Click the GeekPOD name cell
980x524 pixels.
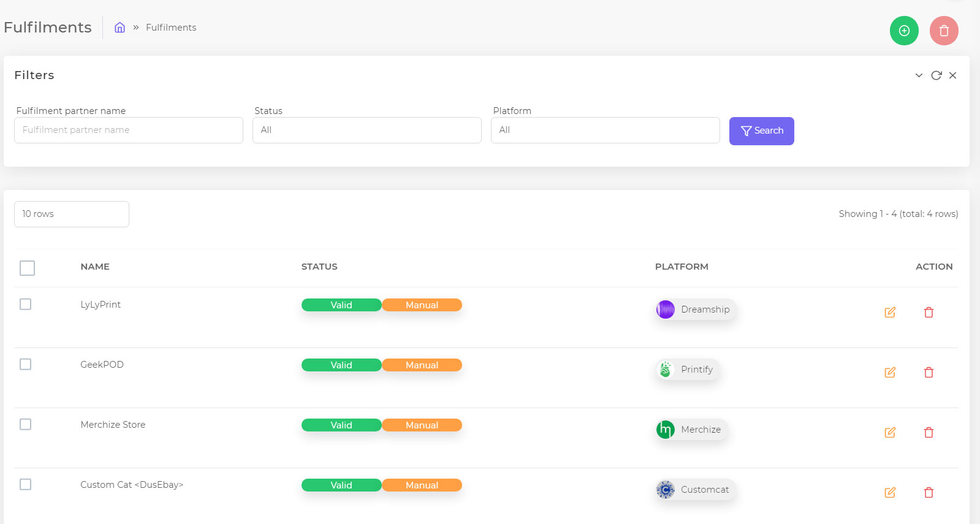tap(102, 365)
